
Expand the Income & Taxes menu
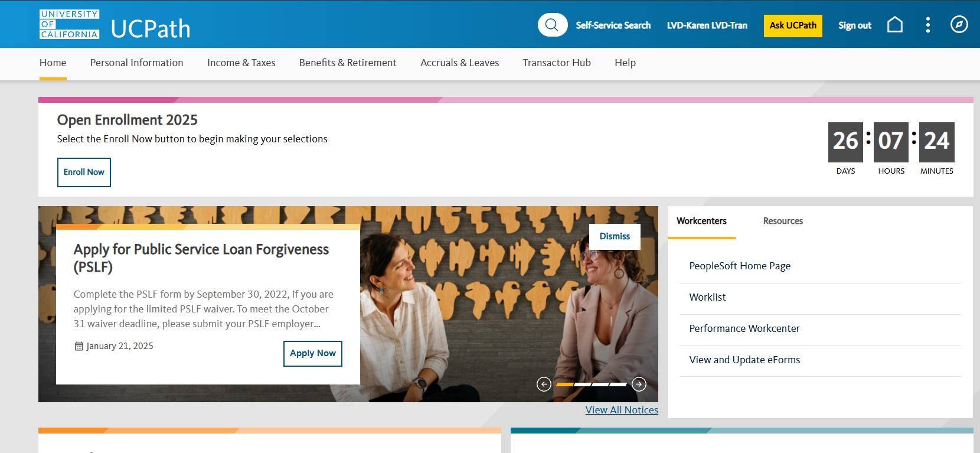tap(241, 63)
